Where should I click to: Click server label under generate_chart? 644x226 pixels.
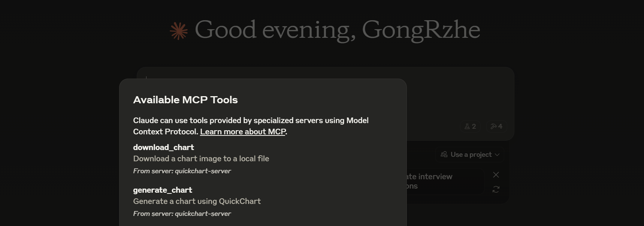[182, 214]
